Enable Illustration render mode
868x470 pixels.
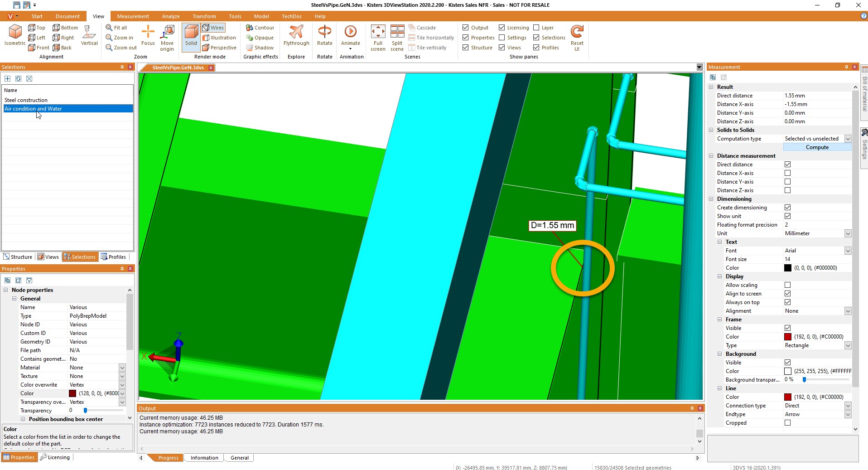pos(219,38)
